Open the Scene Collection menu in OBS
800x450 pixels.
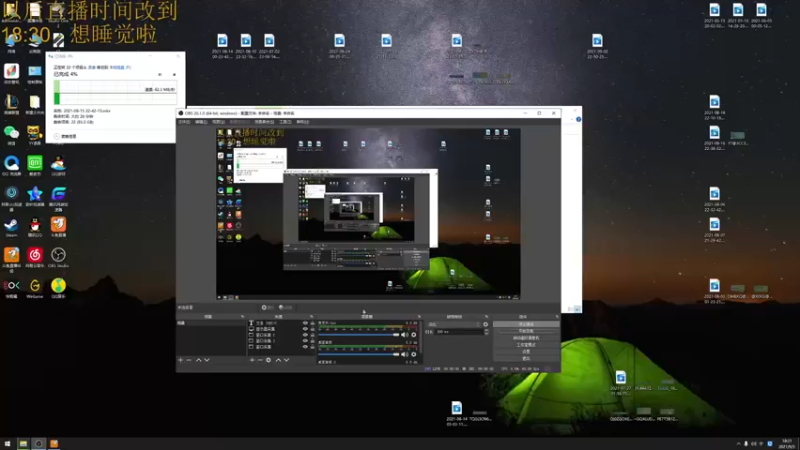pos(264,122)
